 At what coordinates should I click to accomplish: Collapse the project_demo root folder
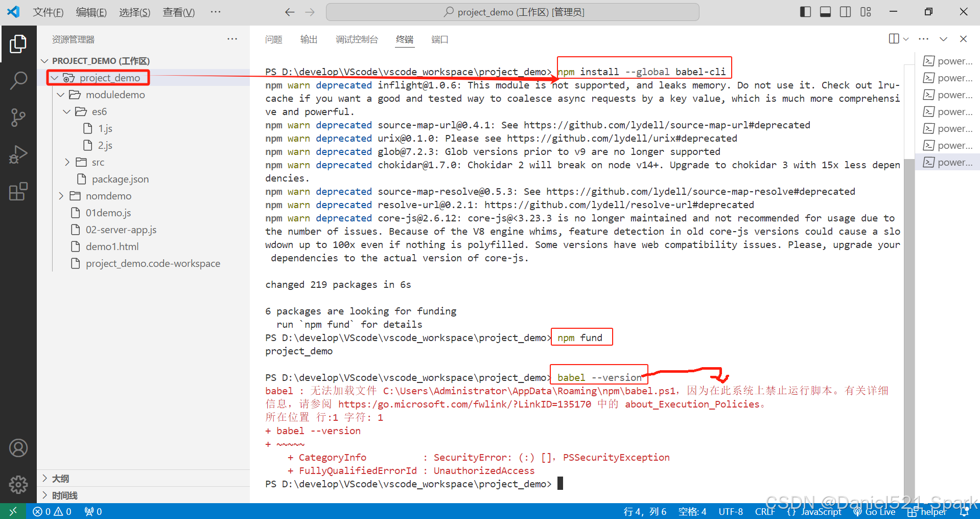[143, 78]
